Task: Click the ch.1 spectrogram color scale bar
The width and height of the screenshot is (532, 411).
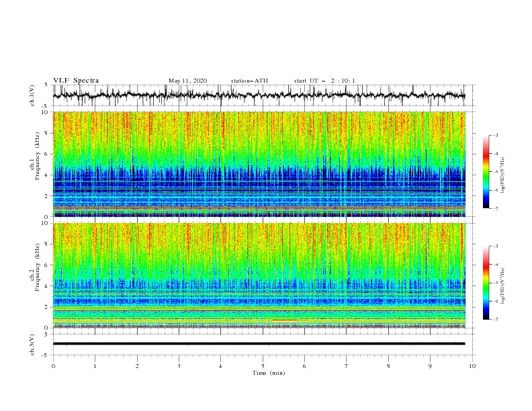Action: tap(486, 172)
